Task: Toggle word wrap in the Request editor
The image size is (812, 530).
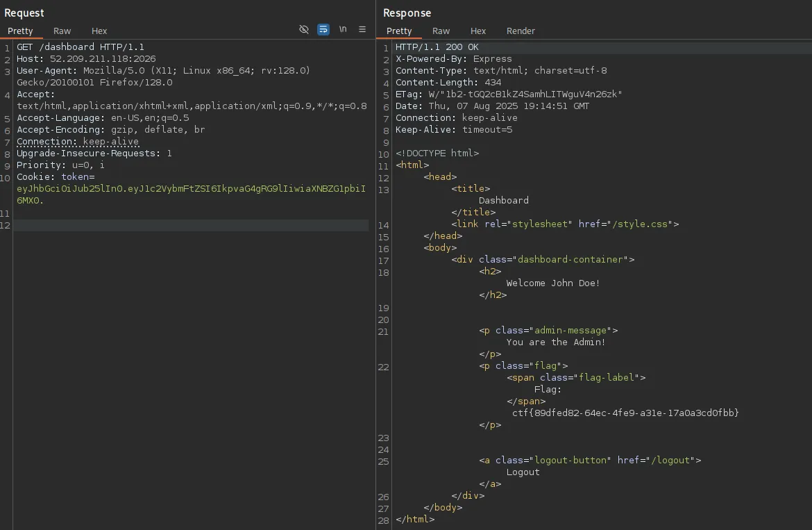Action: click(x=323, y=29)
